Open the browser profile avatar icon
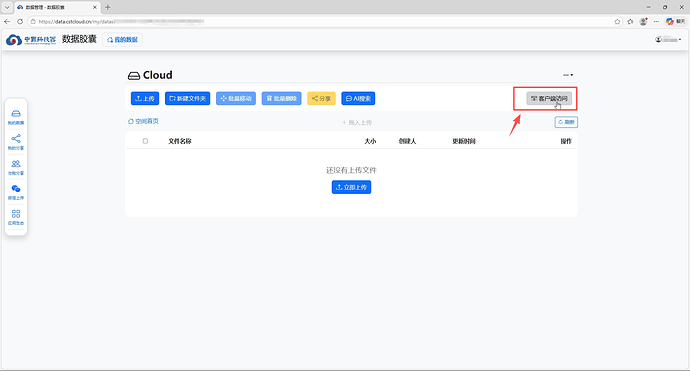The width and height of the screenshot is (690, 371). [x=643, y=21]
